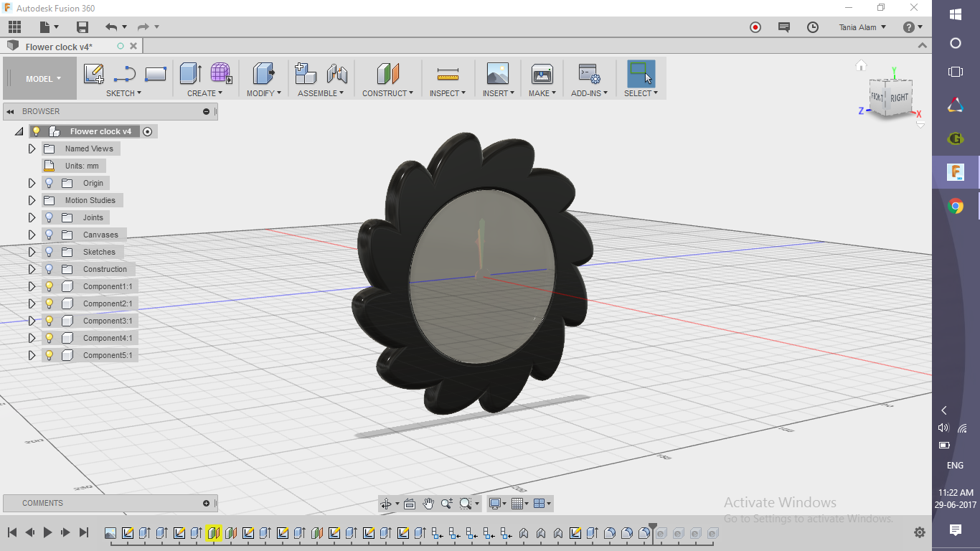980x551 pixels.
Task: Pick the Rectangle sketch tool
Action: (156, 73)
